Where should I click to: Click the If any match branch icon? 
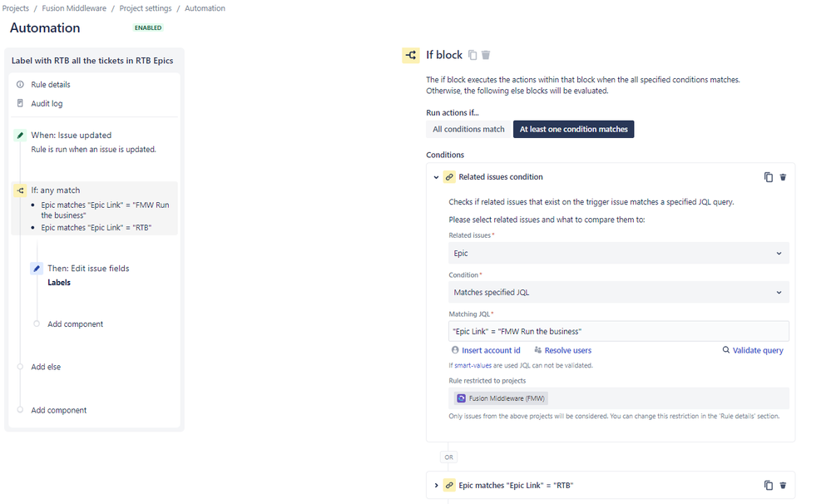(20, 190)
